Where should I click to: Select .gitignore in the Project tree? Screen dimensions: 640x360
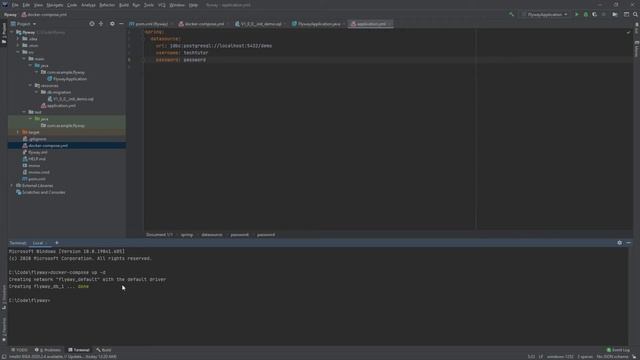click(x=38, y=139)
